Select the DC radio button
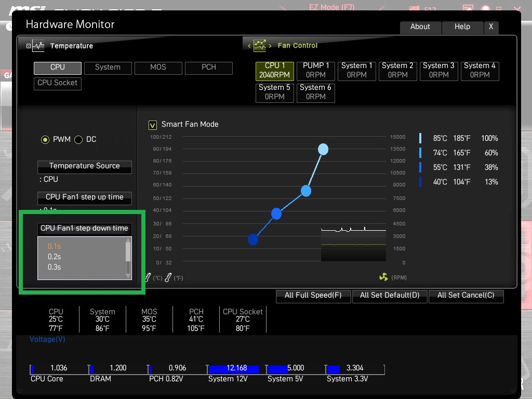Viewport: 532px width, 399px height. [x=78, y=139]
